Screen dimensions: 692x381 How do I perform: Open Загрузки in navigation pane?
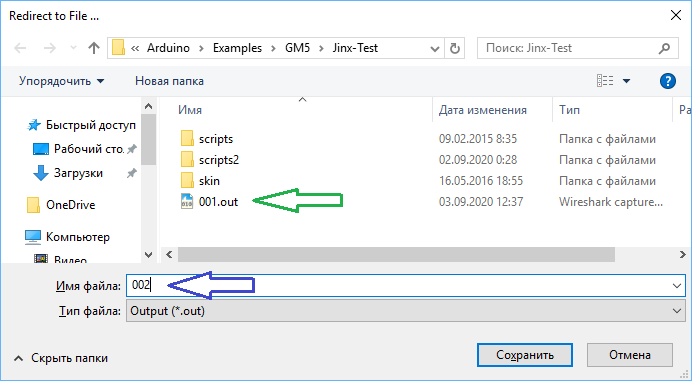[x=68, y=173]
